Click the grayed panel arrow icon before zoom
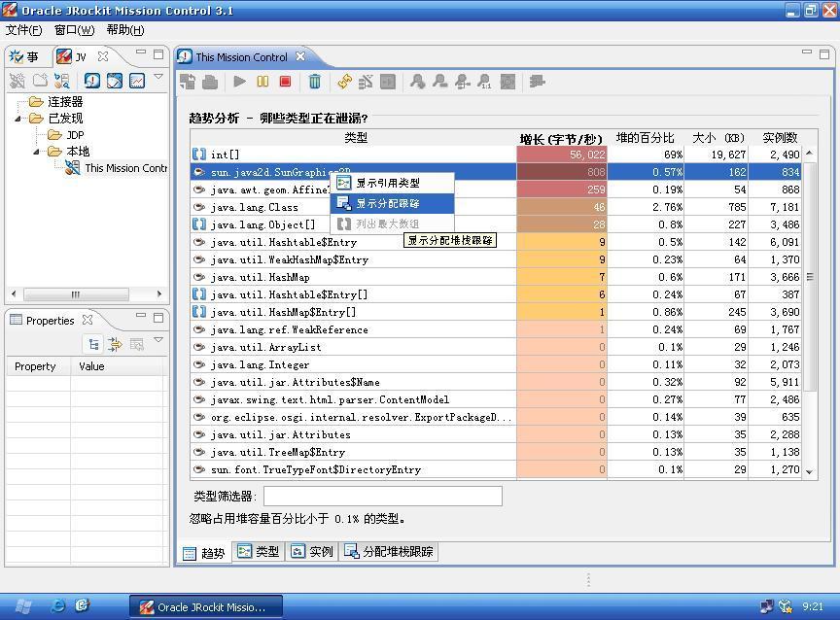The height and width of the screenshot is (620, 840). (387, 82)
